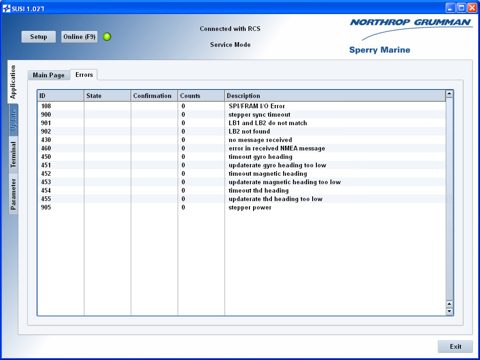Click the 'Connected with RCS' status text

[x=230, y=29]
